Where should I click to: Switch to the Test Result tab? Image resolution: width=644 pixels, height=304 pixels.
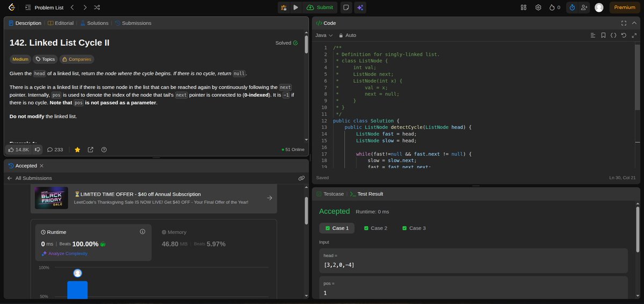366,193
